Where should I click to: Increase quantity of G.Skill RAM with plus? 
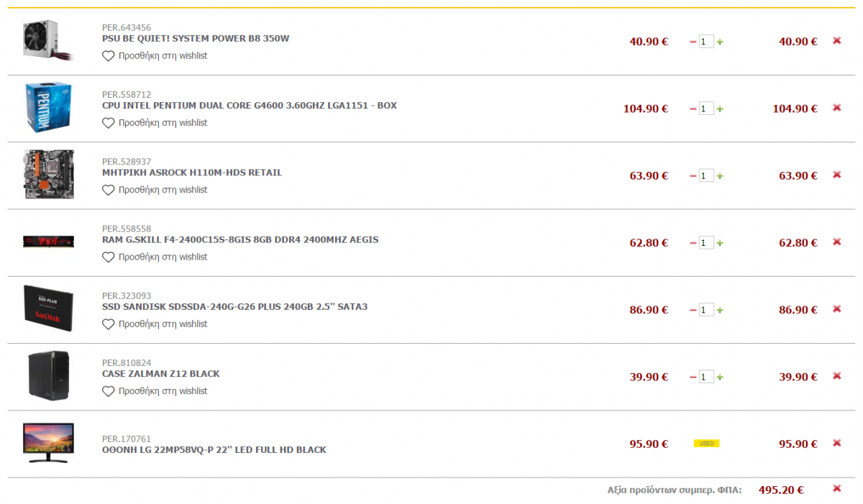click(x=720, y=243)
